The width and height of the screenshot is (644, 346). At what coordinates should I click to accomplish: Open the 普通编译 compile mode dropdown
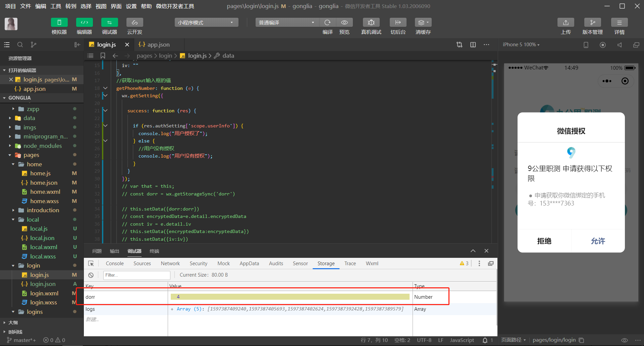click(287, 22)
